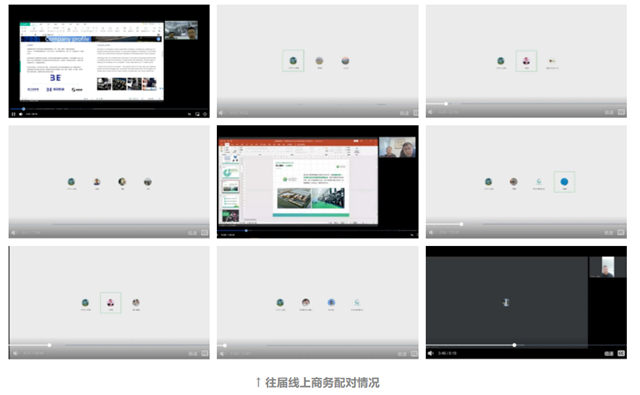Open the speed option on bottom-right video
The height and width of the screenshot is (395, 640).
click(x=609, y=353)
